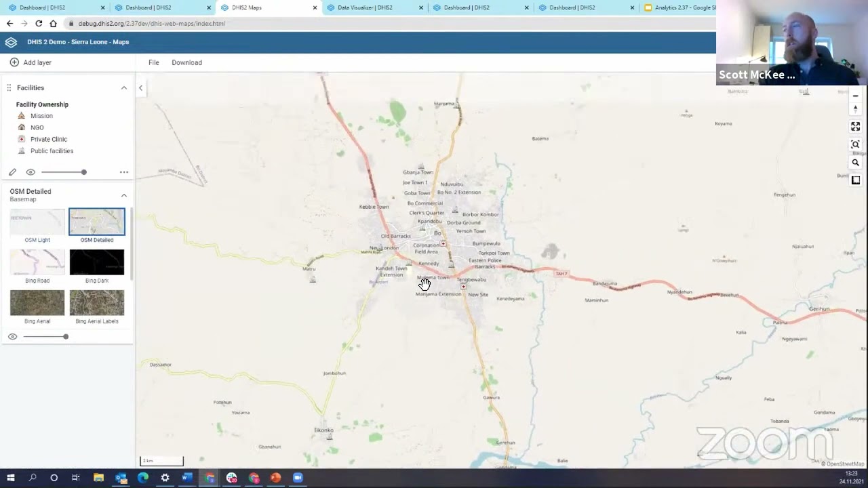The width and height of the screenshot is (868, 488).
Task: Close the DHIS2 Maps browser tab
Action: point(315,7)
